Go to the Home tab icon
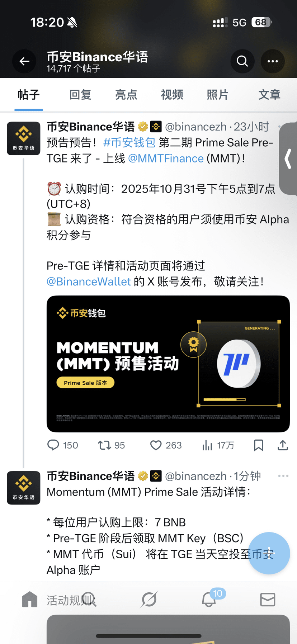The height and width of the screenshot is (644, 297). pyautogui.click(x=30, y=599)
